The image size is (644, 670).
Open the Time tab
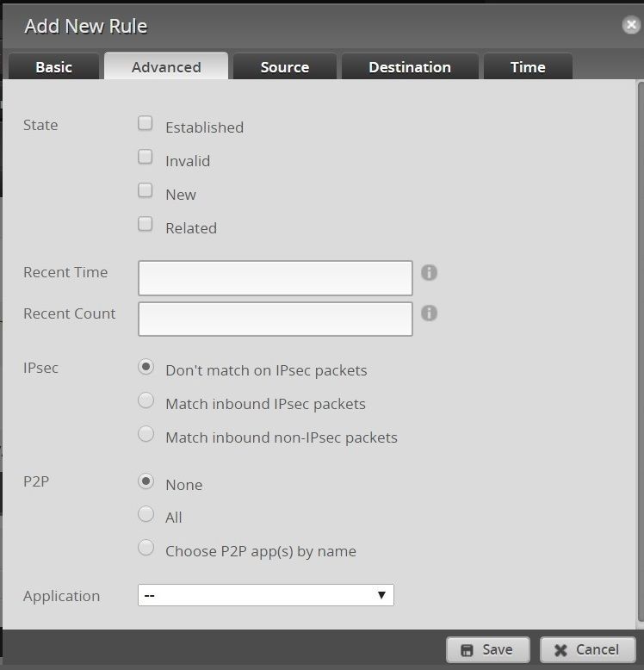527,67
